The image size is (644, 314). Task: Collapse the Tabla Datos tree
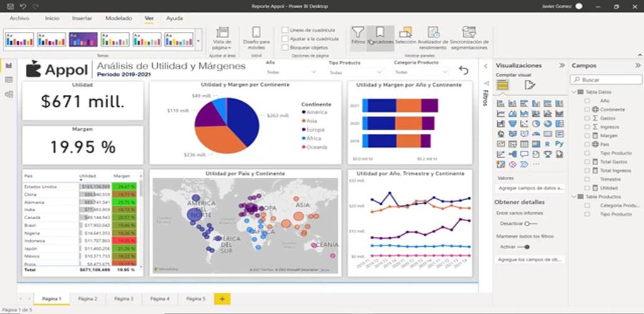click(x=574, y=92)
